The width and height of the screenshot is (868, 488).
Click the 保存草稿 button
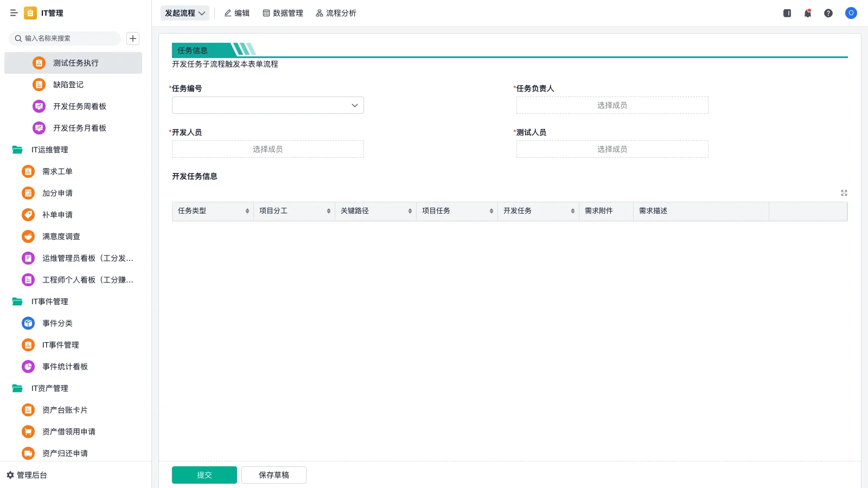point(274,474)
